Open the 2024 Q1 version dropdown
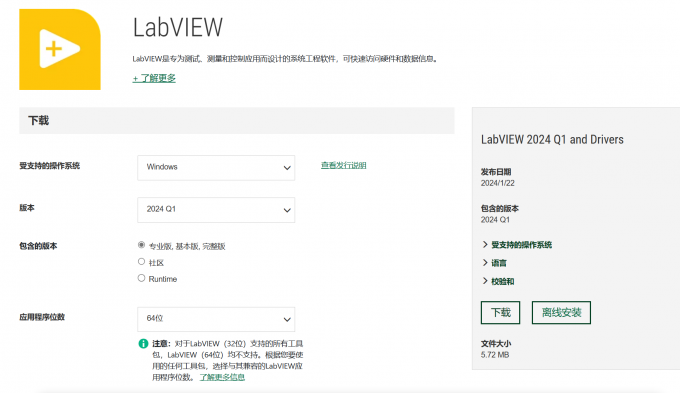Image resolution: width=680 pixels, height=393 pixels. [216, 210]
